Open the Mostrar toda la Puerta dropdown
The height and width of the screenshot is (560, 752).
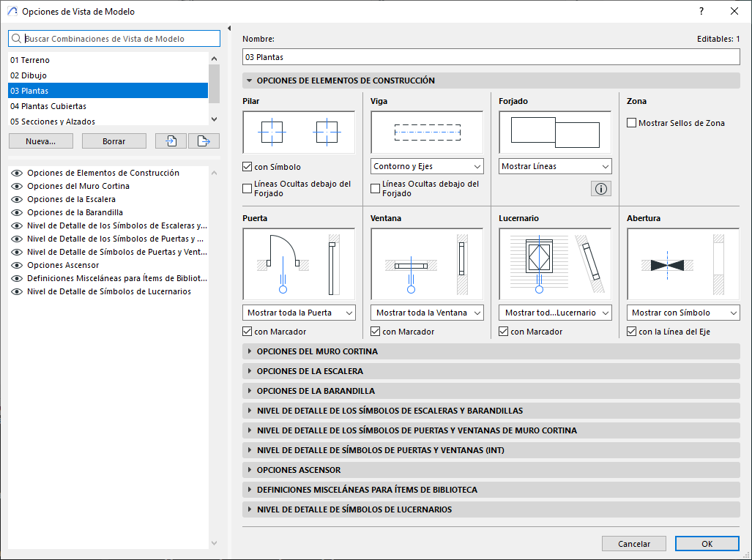tap(299, 313)
